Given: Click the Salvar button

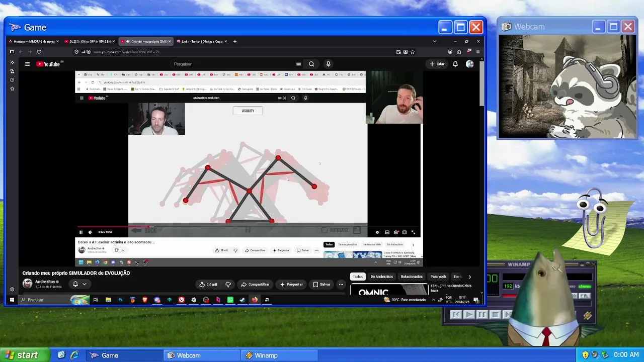Looking at the screenshot, I should pyautogui.click(x=321, y=285).
